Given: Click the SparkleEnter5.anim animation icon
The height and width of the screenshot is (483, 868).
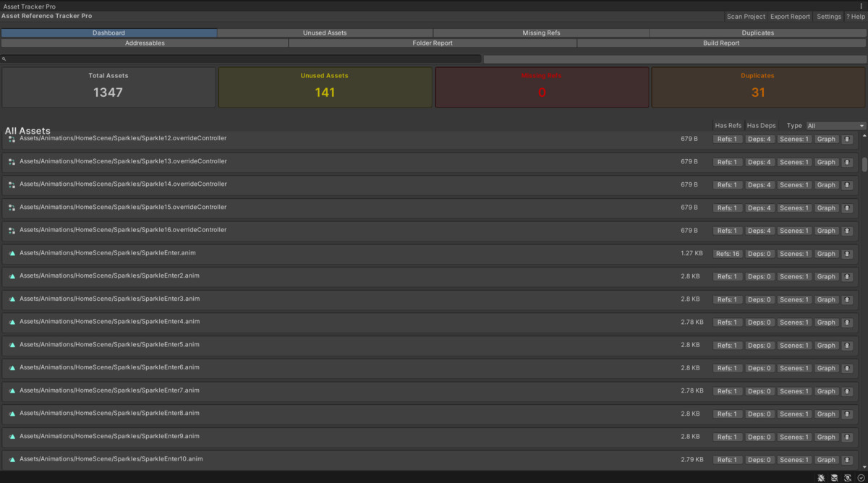Looking at the screenshot, I should [11, 345].
